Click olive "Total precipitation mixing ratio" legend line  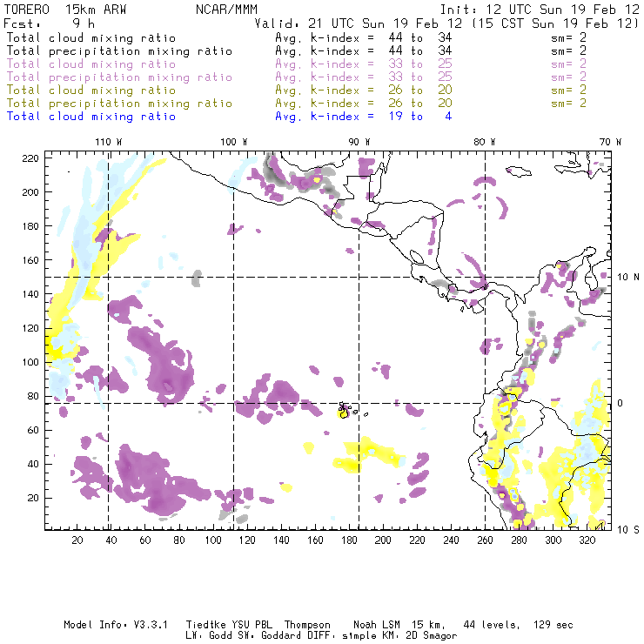coord(119,104)
